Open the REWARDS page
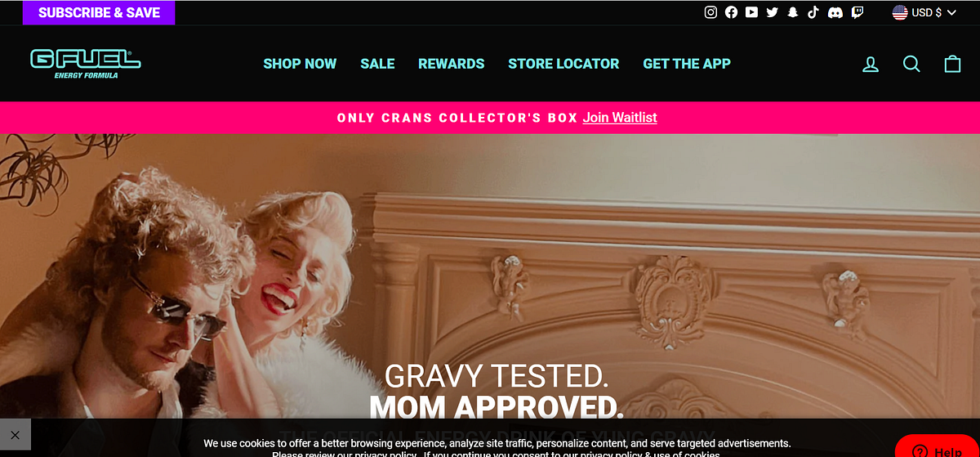The height and width of the screenshot is (457, 980). (x=452, y=64)
